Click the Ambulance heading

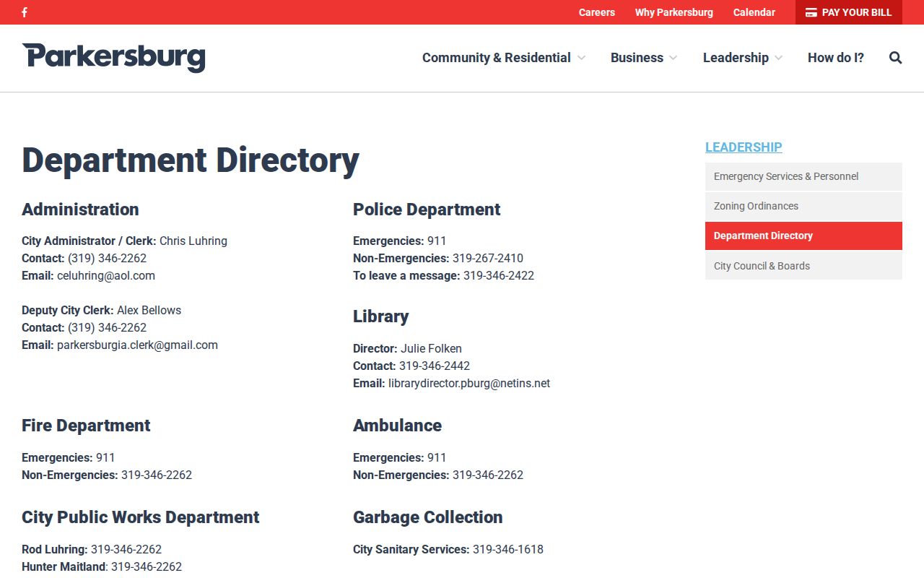[397, 426]
